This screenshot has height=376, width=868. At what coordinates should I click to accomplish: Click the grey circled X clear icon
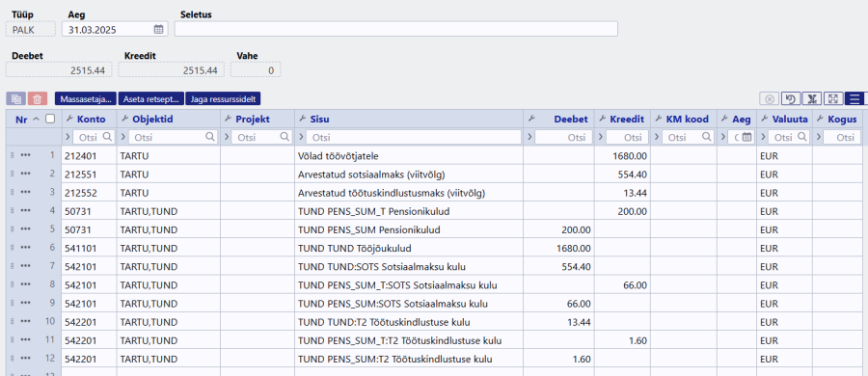[x=769, y=99]
